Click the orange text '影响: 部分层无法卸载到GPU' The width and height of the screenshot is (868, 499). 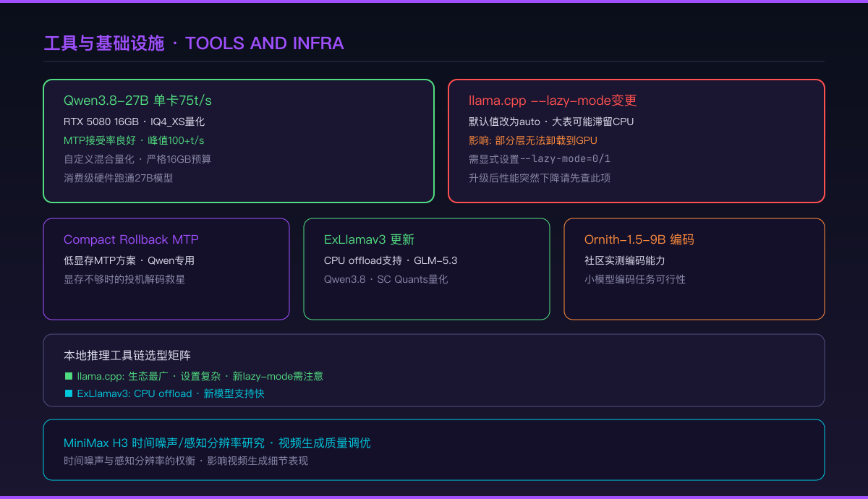pos(533,140)
